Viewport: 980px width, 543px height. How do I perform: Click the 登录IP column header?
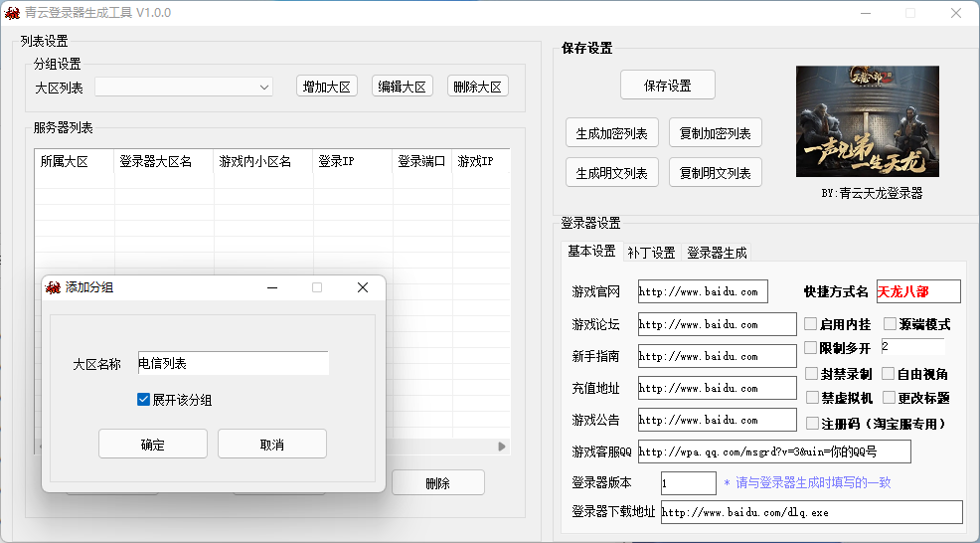[x=352, y=161]
